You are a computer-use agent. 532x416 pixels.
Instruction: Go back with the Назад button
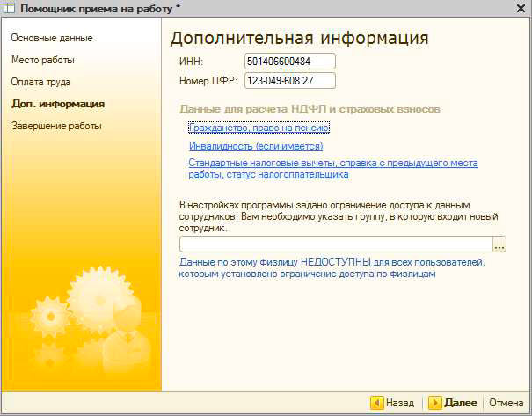(x=392, y=403)
